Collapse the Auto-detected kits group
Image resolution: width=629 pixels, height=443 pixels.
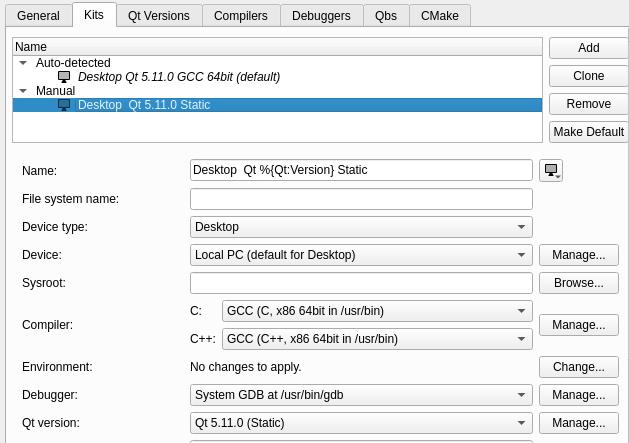(x=23, y=63)
